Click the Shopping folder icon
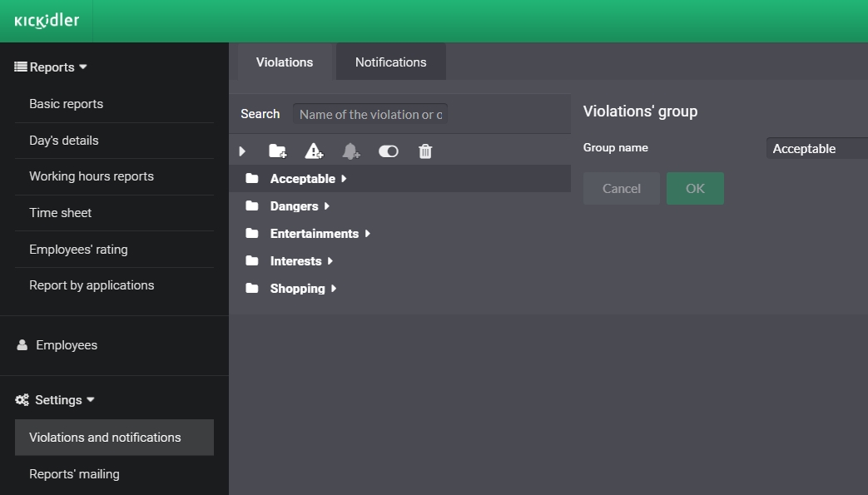This screenshot has height=495, width=868. pos(252,289)
